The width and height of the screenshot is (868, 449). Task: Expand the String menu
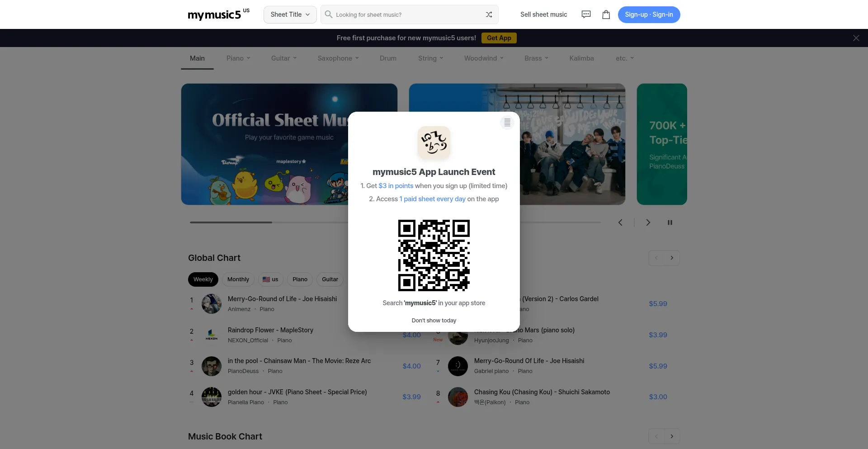point(431,58)
